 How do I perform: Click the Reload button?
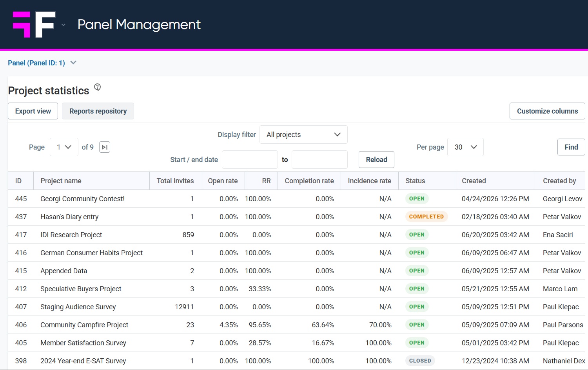click(376, 160)
